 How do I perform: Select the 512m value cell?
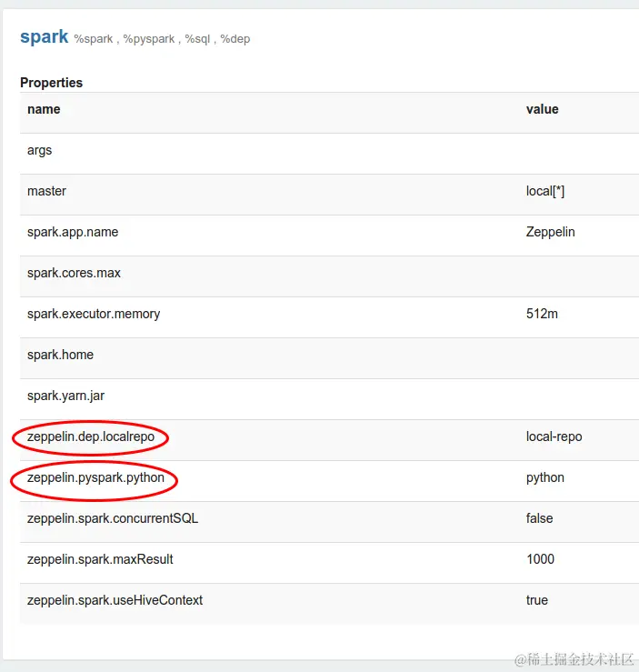(x=542, y=314)
